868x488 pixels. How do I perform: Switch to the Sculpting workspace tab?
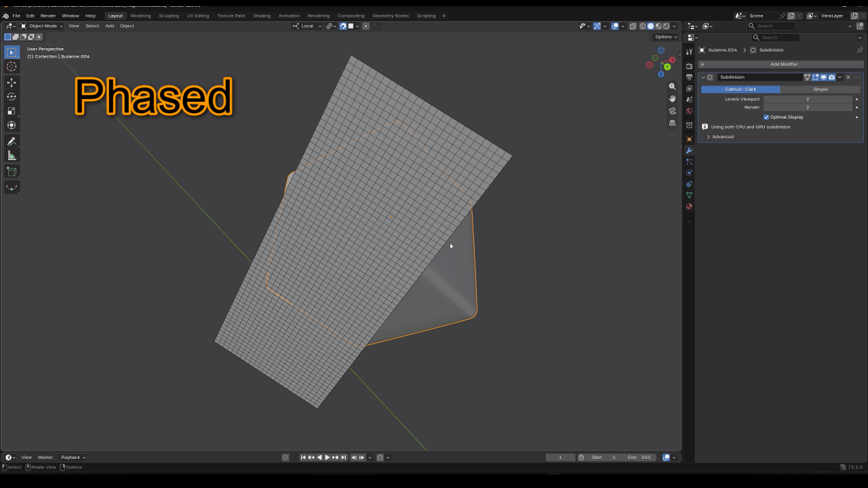click(x=169, y=16)
